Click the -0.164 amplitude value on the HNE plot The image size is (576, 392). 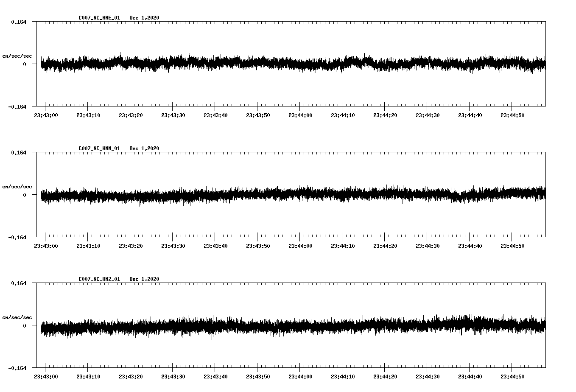17,106
